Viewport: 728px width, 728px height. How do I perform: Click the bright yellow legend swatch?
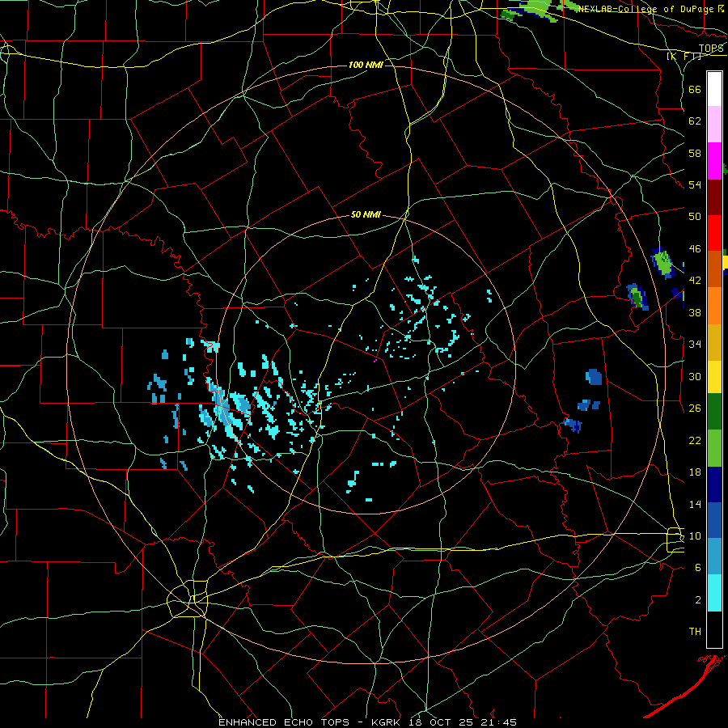(x=714, y=376)
